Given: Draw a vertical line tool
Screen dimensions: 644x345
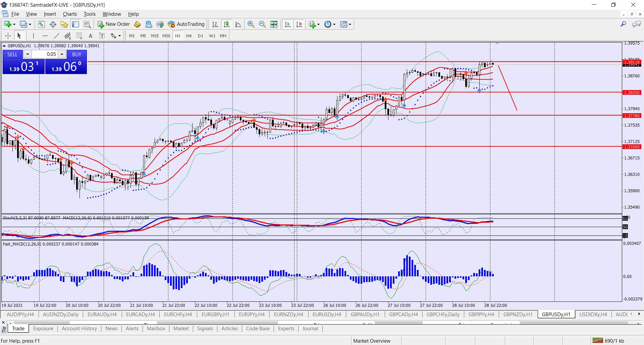Looking at the screenshot, I should pyautogui.click(x=34, y=36).
